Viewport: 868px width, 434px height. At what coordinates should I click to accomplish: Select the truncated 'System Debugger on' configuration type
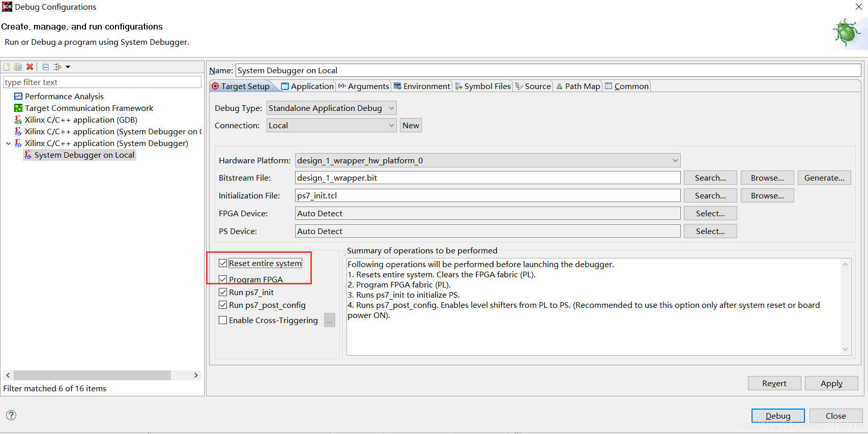coord(113,131)
